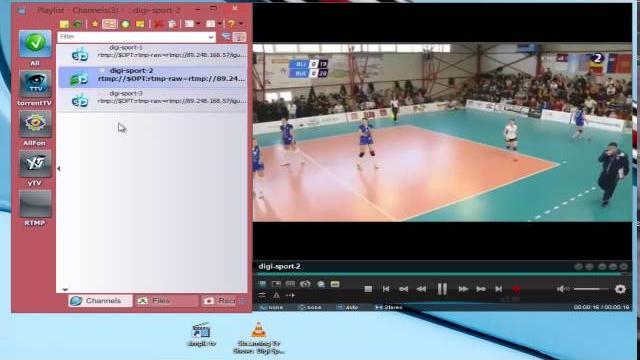
Task: Open the VLC cone desktop shortcut
Action: click(258, 338)
